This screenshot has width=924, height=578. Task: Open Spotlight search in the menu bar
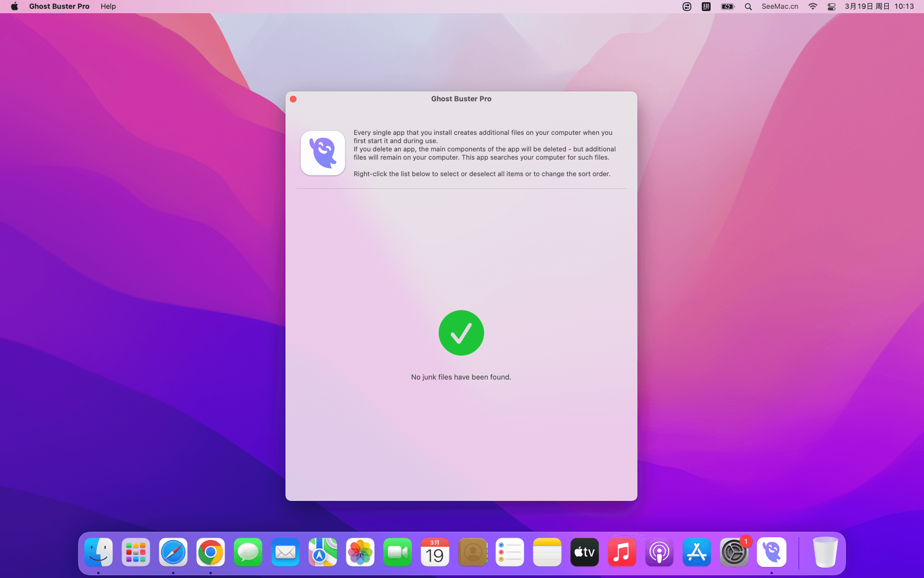(748, 7)
